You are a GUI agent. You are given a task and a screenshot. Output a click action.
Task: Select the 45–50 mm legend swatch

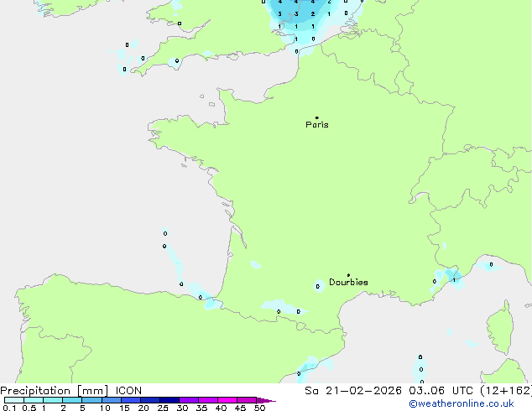point(247,400)
